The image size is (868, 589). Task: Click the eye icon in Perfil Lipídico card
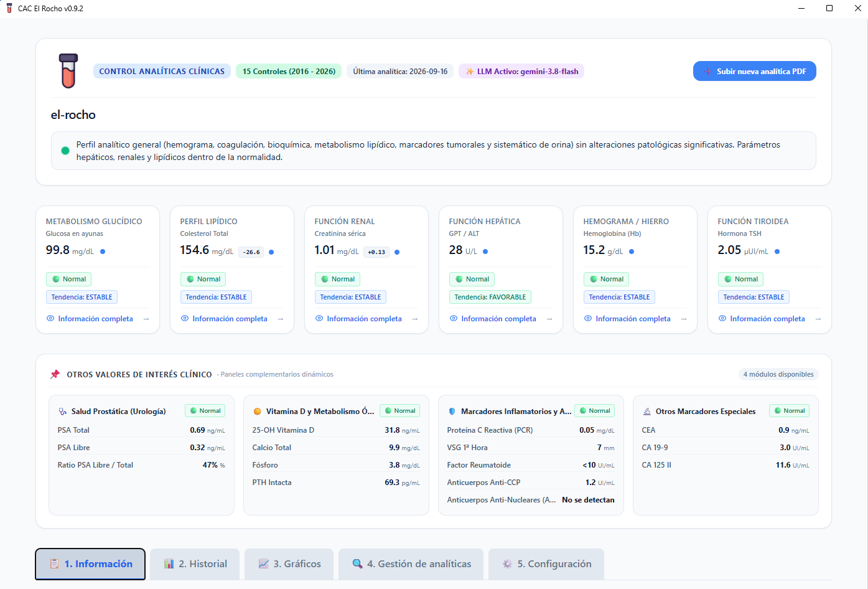tap(185, 318)
